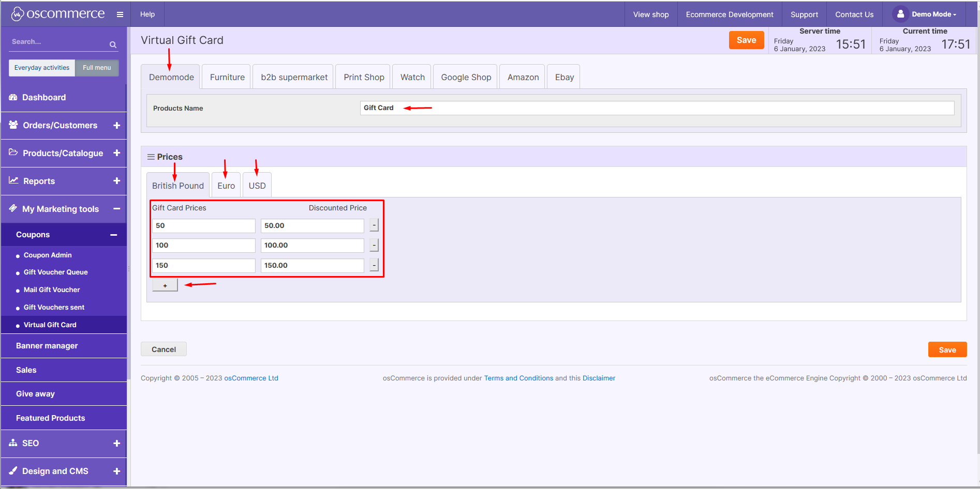Click the My Marketing tools tag icon
Screen dimensions: 980x489
[13, 208]
